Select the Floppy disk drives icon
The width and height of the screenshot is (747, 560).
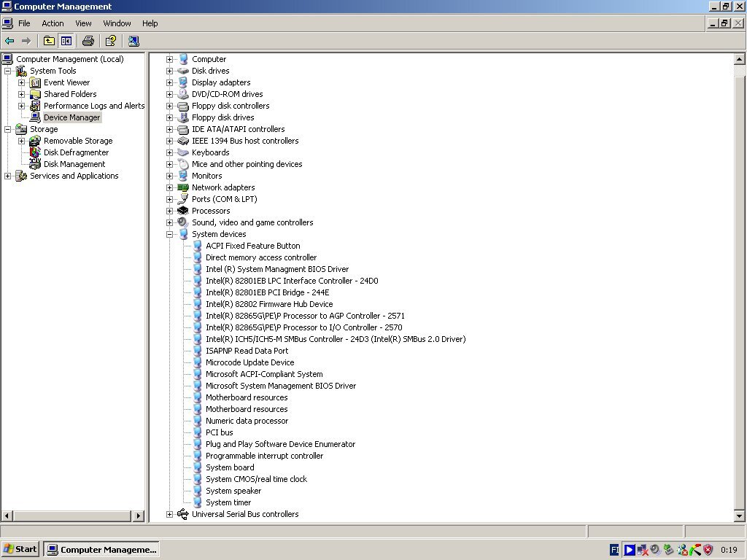(183, 117)
